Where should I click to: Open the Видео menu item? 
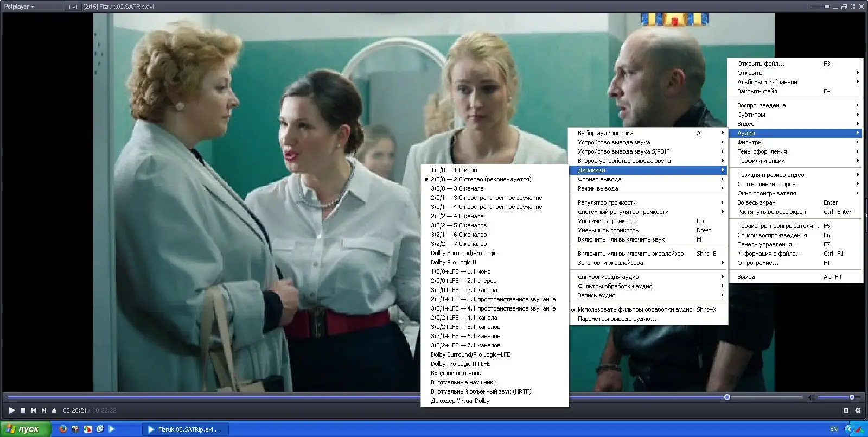(x=795, y=124)
